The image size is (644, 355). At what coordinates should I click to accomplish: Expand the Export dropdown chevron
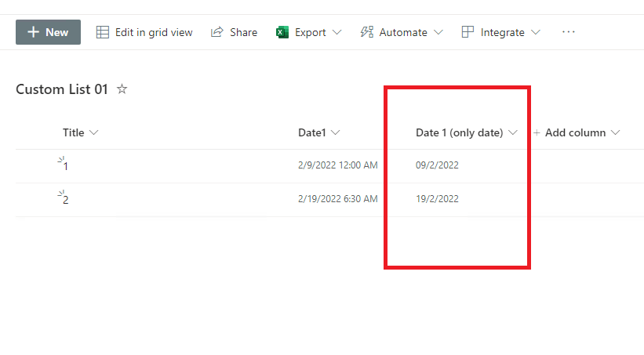[x=337, y=32]
